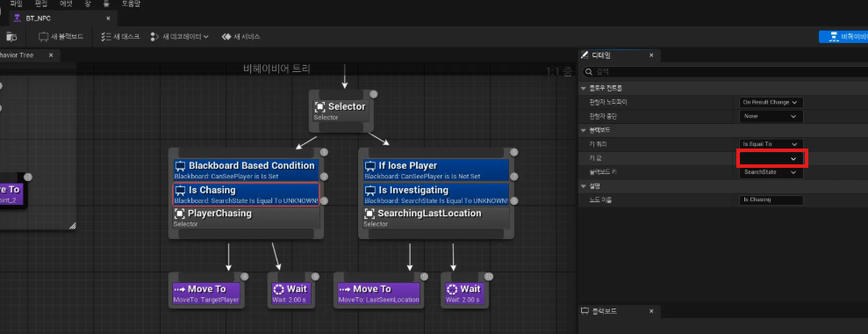
Task: Click the Behavior Tree mode button at top right
Action: tap(843, 37)
